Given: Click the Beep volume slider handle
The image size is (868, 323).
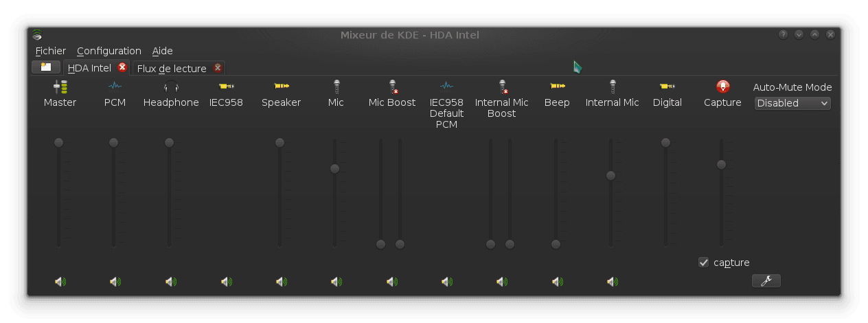Looking at the screenshot, I should point(556,245).
